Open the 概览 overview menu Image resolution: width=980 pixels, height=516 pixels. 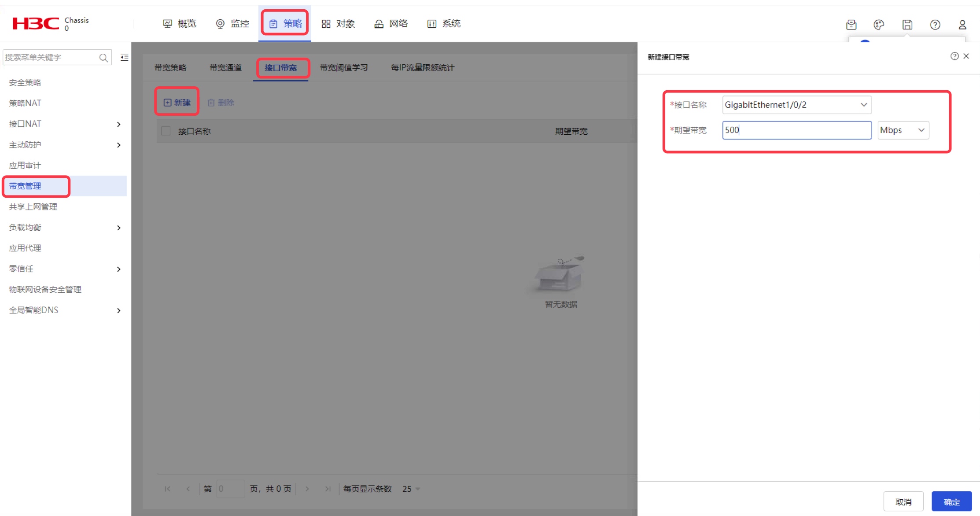tap(180, 23)
